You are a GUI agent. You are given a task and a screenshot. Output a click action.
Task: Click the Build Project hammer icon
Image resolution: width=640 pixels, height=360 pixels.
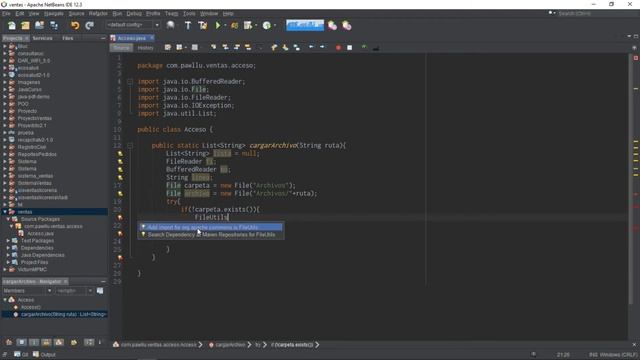click(188, 25)
